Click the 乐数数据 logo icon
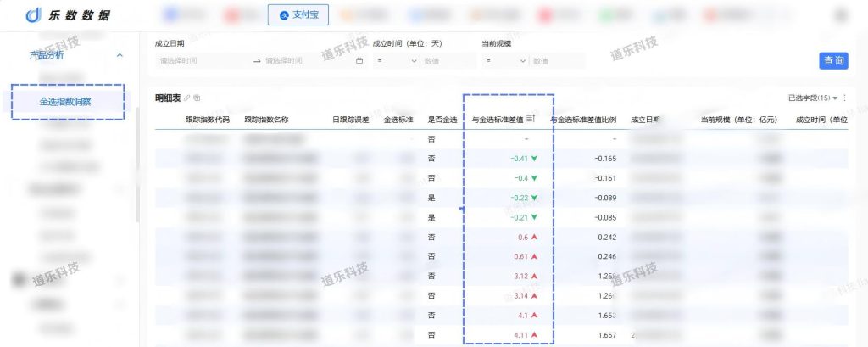This screenshot has width=868, height=347. 34,15
